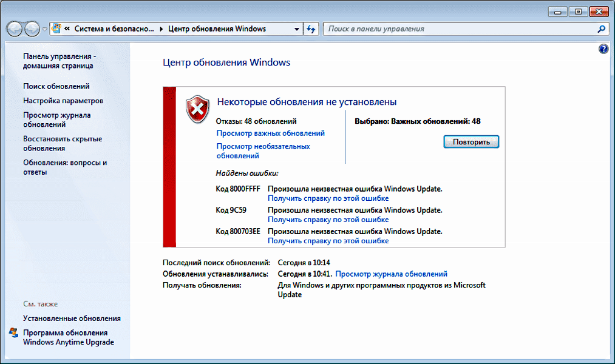Refresh the page with the refresh button
Image resolution: width=615 pixels, height=364 pixels.
[311, 29]
